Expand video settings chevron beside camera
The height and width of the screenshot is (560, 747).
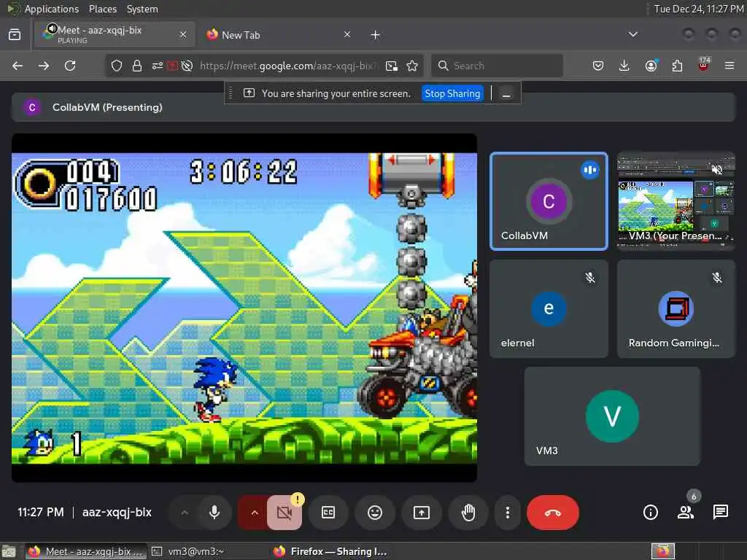point(255,513)
